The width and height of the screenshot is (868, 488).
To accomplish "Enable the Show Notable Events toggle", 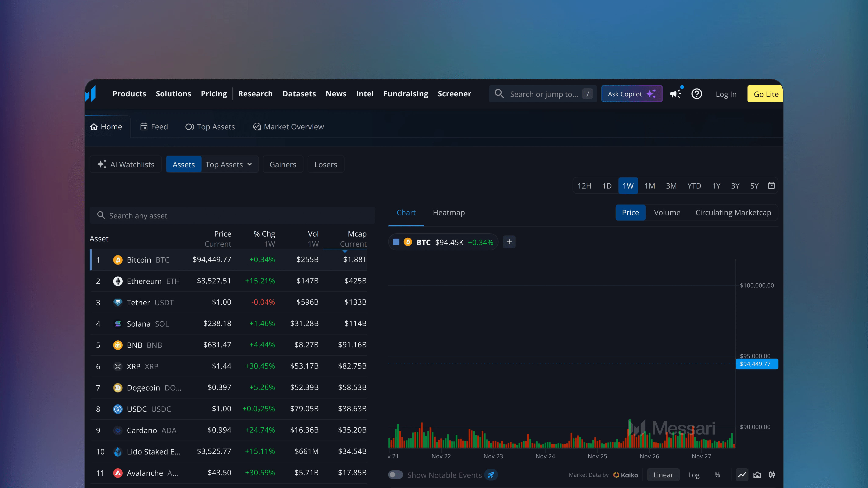I will tap(395, 475).
